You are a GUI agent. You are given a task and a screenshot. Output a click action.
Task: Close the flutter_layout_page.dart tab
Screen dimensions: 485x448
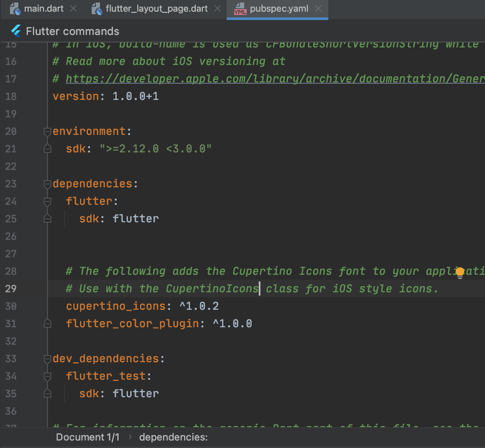(x=217, y=9)
